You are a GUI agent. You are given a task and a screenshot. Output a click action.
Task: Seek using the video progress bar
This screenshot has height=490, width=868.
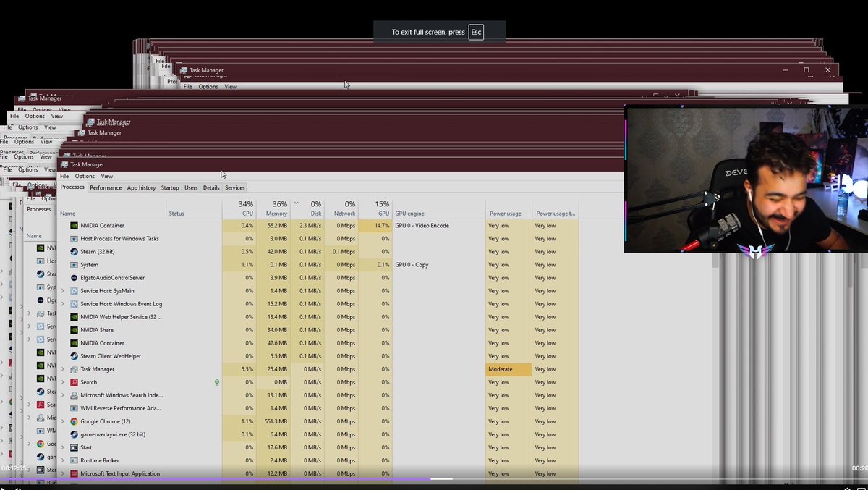(434, 478)
